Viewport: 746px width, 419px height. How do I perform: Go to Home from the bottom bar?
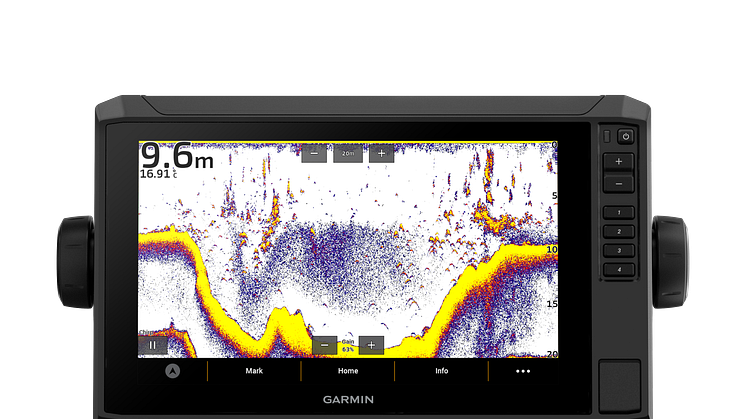[x=348, y=371]
